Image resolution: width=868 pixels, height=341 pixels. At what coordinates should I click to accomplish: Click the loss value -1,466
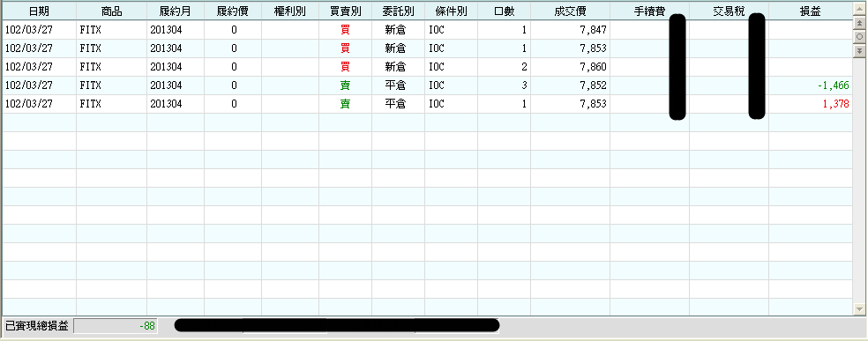coord(833,85)
